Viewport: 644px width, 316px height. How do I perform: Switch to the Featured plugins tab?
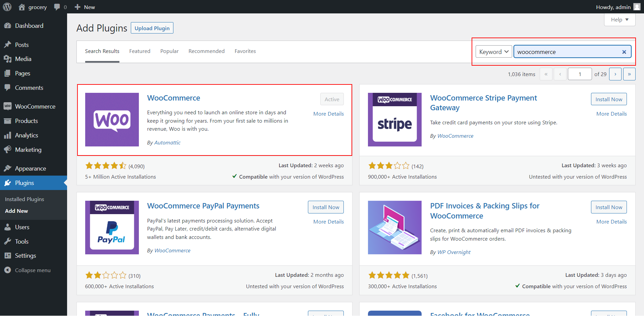(x=140, y=51)
